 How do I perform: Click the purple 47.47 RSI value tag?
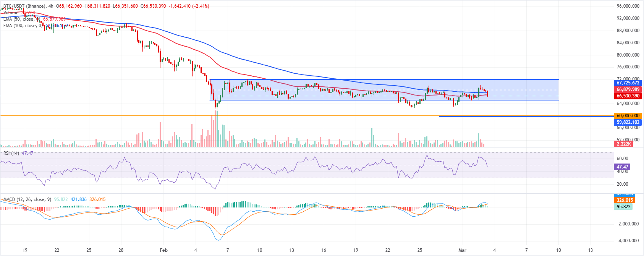[x=622, y=167]
